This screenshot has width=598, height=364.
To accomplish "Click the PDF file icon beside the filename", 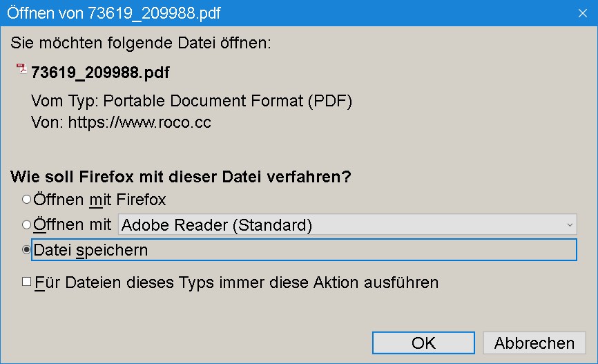I will click(21, 69).
